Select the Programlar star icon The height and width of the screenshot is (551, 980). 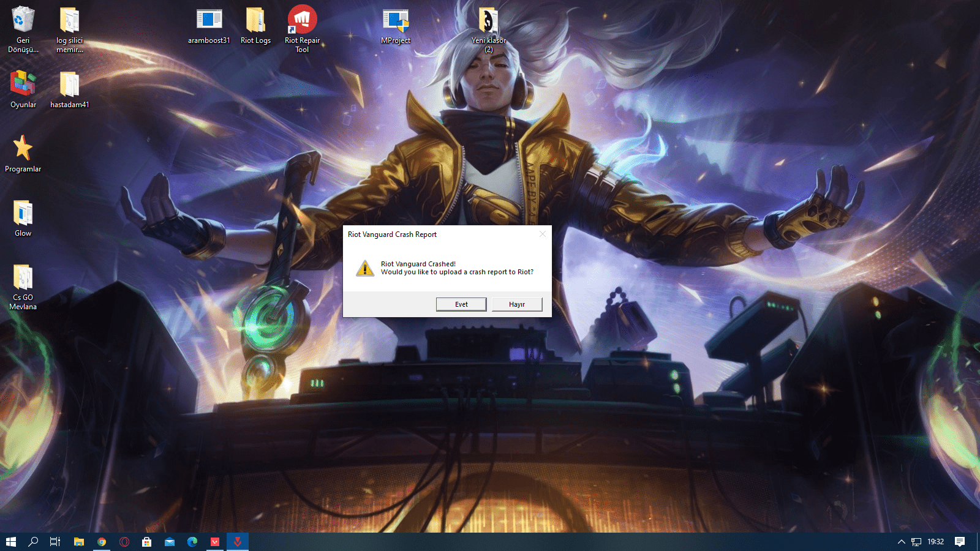tap(23, 154)
